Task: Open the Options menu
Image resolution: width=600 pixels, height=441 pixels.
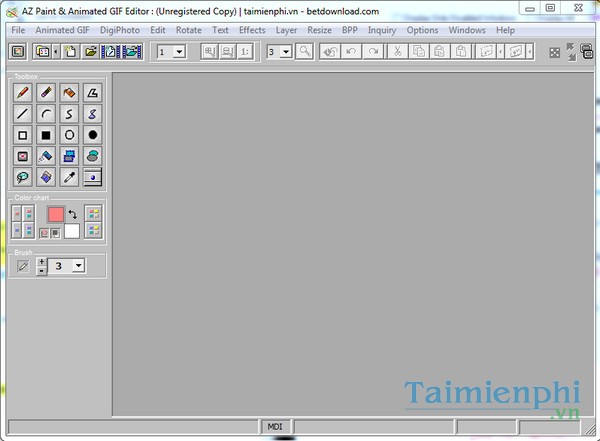Action: click(x=422, y=30)
